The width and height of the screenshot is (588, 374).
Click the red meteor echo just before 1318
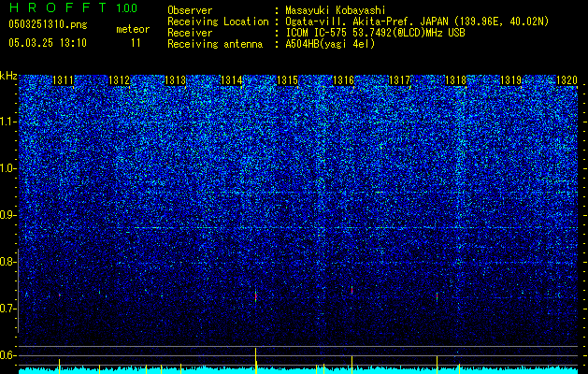click(x=437, y=296)
